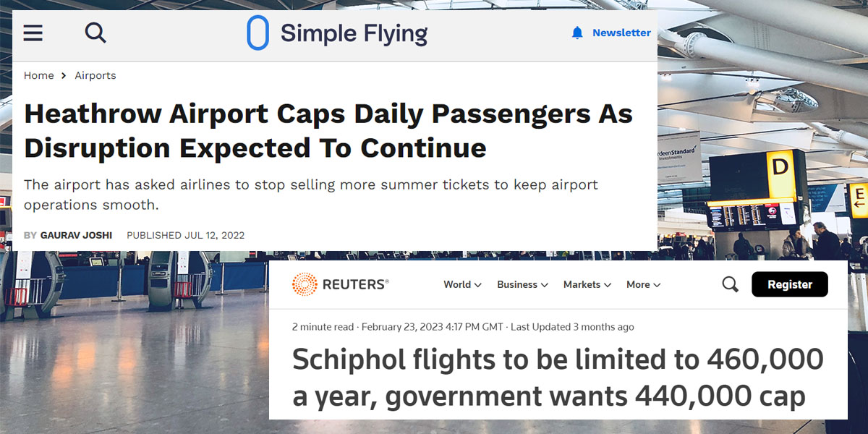Open the More dropdown on Reuters

coord(639,285)
